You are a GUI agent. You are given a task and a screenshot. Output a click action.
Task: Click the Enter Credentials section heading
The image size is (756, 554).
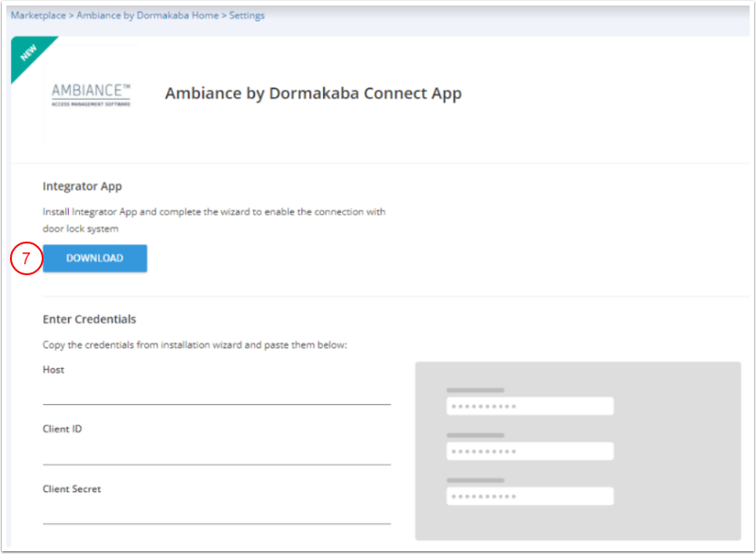coord(89,319)
